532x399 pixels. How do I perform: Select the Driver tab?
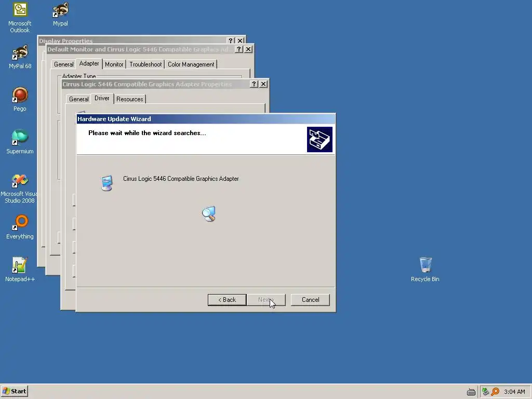pos(102,98)
